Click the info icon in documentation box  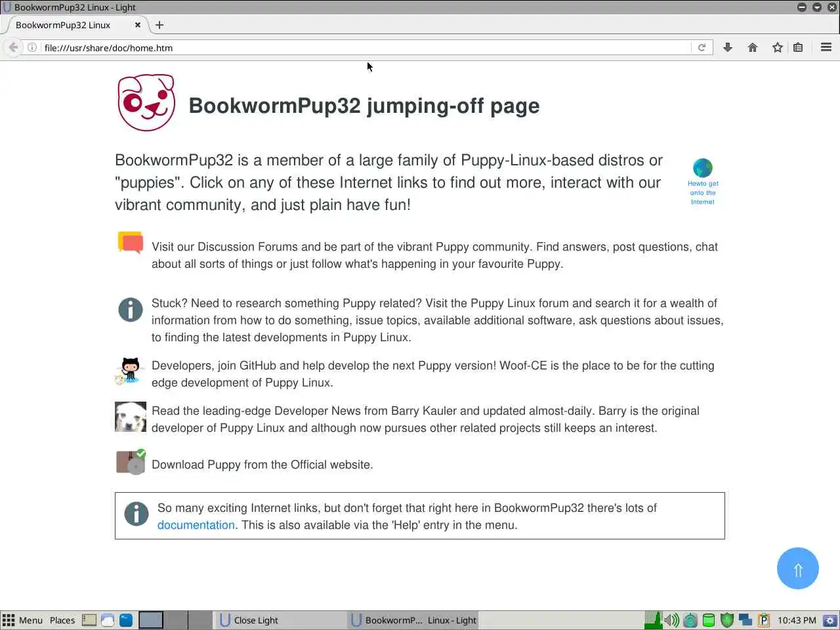(136, 514)
